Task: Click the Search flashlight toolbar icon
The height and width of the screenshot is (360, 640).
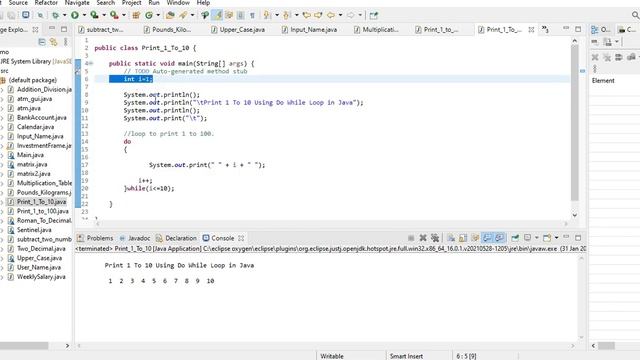Action: (182, 15)
